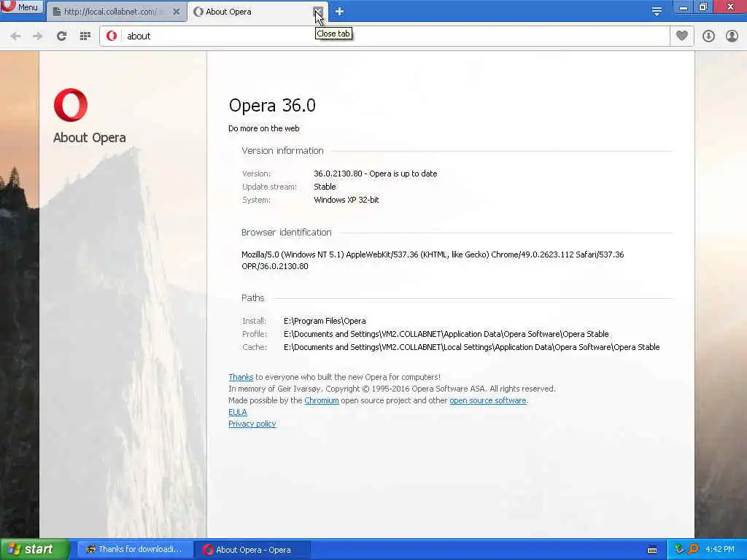The width and height of the screenshot is (747, 560).
Task: Click the large Opera logo in sidebar
Action: click(x=71, y=105)
